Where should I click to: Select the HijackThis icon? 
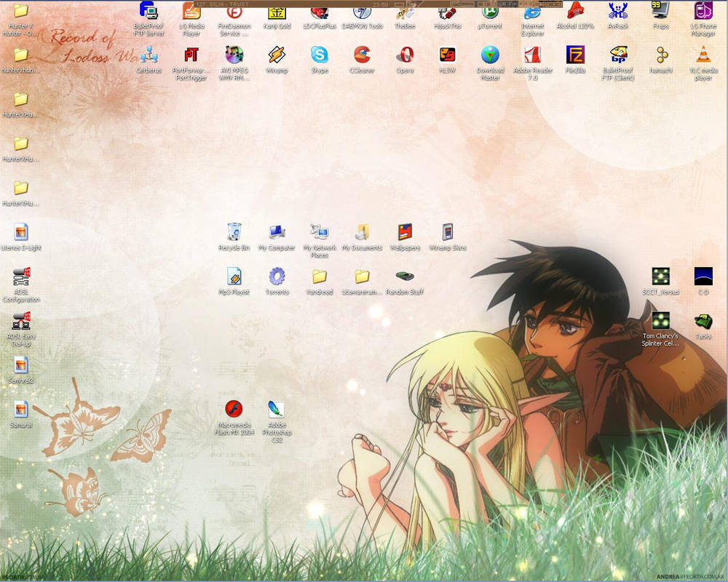tap(448, 10)
